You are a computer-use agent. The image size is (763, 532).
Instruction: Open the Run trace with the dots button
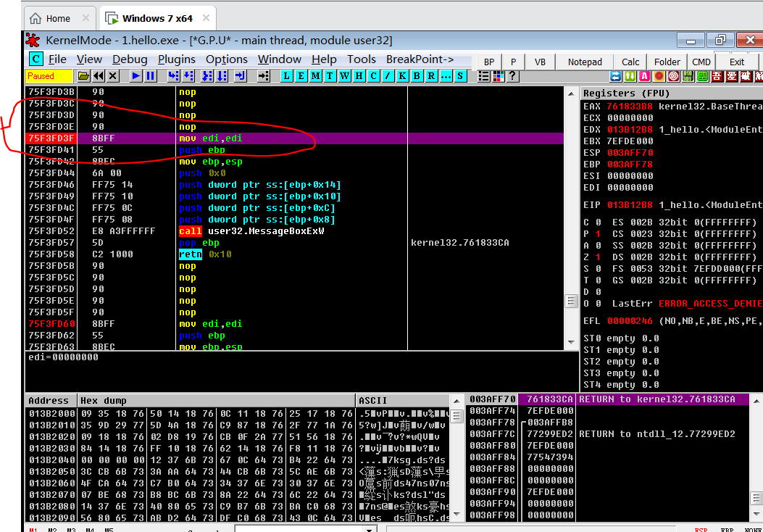coord(446,76)
